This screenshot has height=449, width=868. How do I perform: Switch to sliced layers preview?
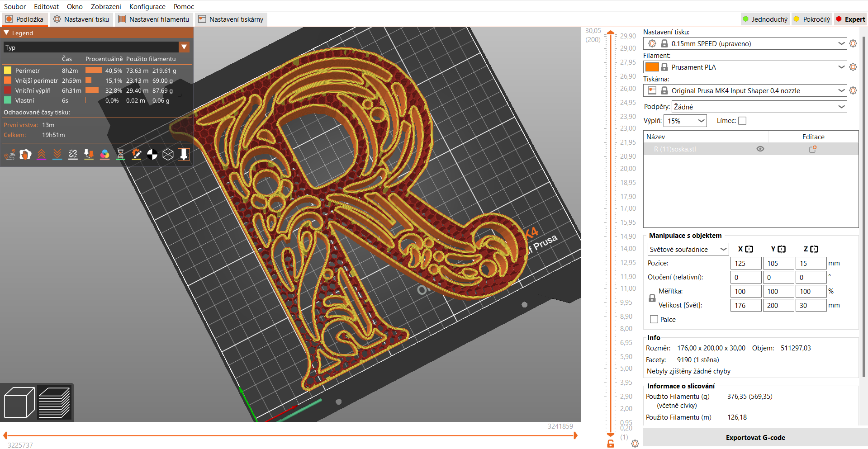[x=54, y=402]
